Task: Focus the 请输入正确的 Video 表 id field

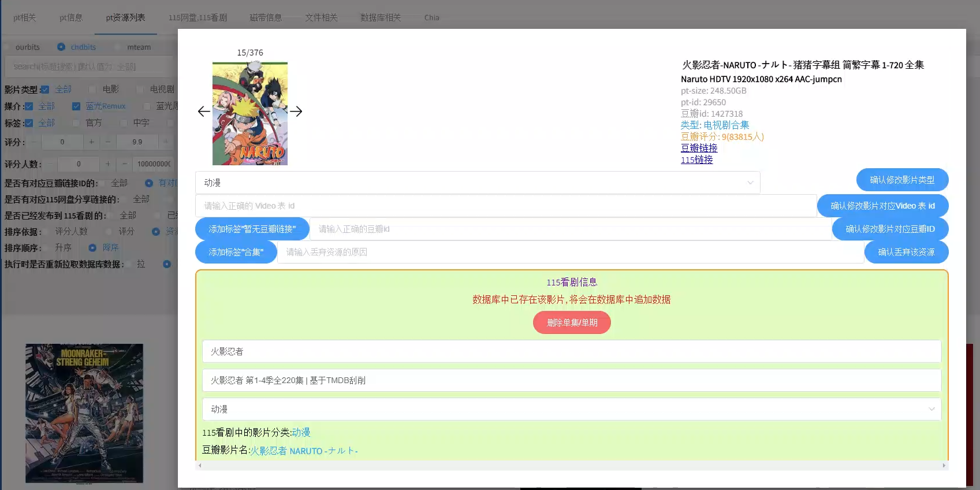Action: [x=506, y=206]
